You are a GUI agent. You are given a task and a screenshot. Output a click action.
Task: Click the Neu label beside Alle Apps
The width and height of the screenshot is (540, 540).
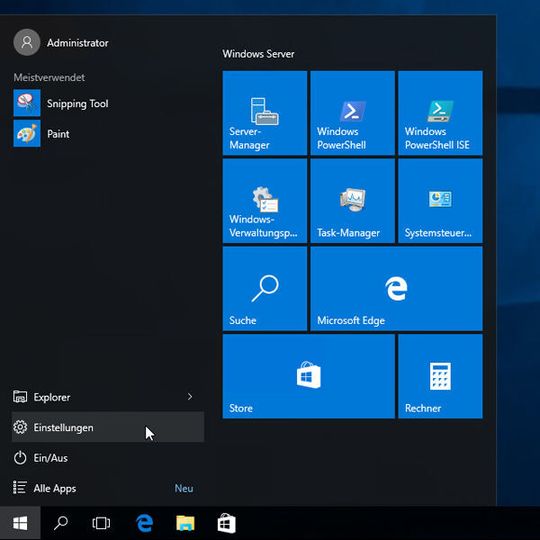pos(184,488)
